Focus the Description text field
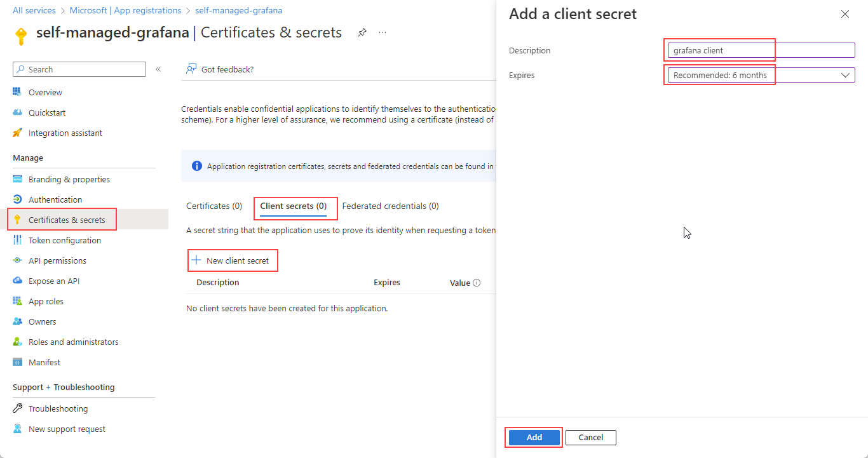Screen dimensions: 868x458 coord(760,50)
